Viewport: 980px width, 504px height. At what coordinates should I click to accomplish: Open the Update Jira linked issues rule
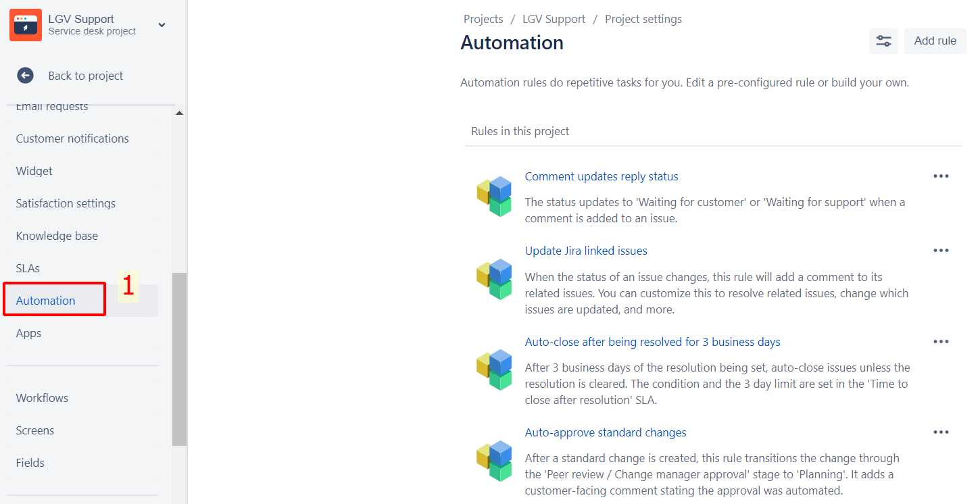click(586, 251)
